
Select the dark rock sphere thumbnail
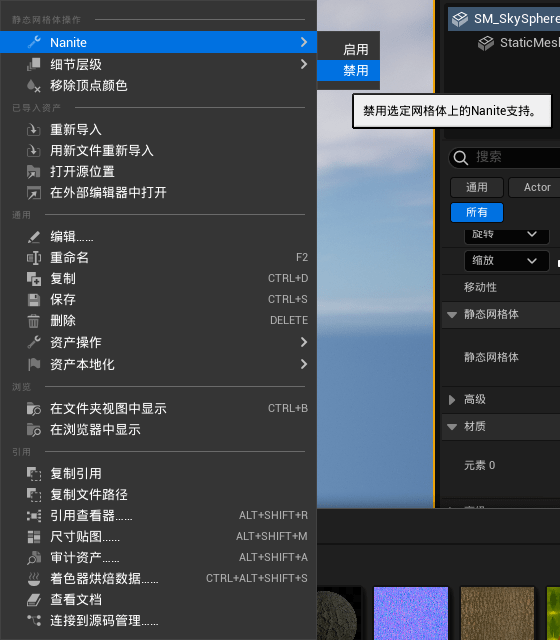[x=338, y=613]
